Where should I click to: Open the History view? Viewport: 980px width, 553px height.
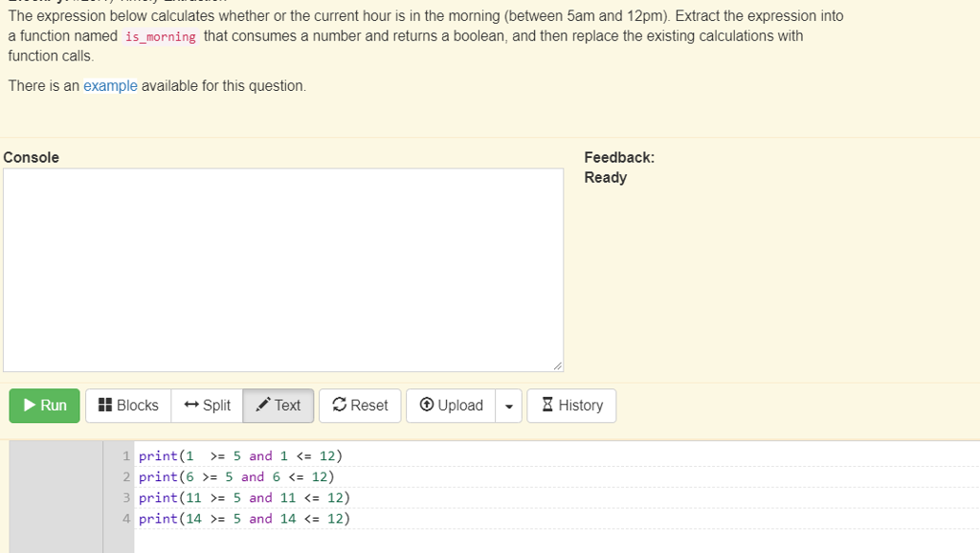[571, 406]
